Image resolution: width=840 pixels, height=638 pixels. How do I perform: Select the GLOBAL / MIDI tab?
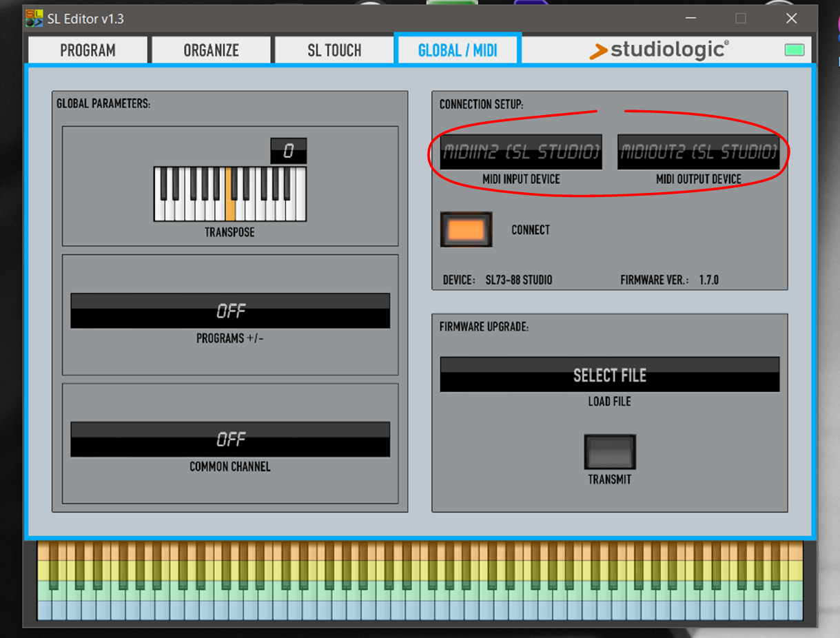coord(458,50)
